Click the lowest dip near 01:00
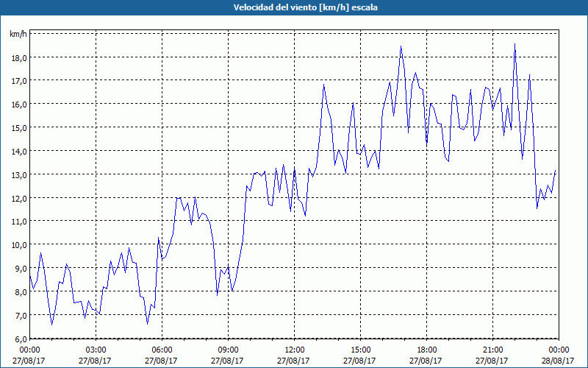 click(51, 325)
